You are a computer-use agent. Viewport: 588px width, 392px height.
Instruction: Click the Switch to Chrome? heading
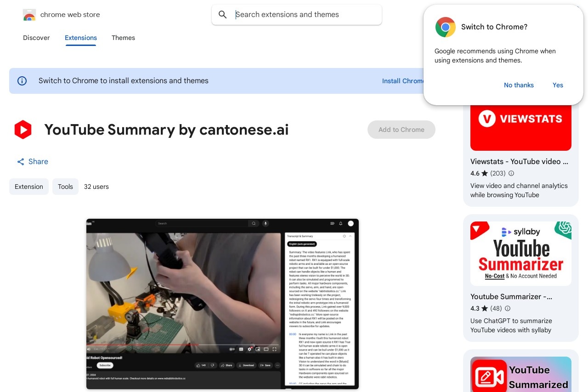point(494,27)
